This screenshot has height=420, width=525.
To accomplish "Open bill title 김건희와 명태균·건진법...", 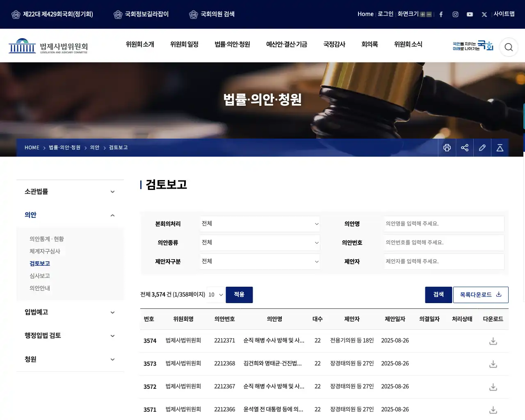I will tap(272, 363).
